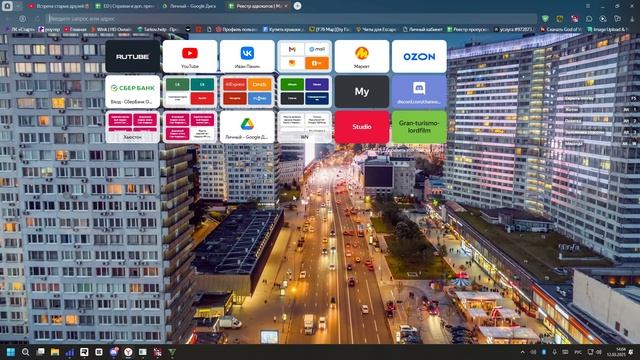Open the RUTUBE speed dial tile
Viewport: 640px width, 360px height.
tap(133, 56)
